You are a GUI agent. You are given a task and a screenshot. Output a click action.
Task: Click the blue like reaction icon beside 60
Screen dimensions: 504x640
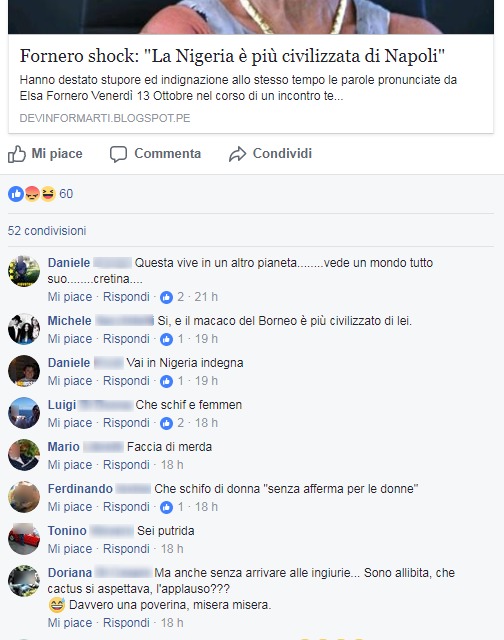point(16,194)
